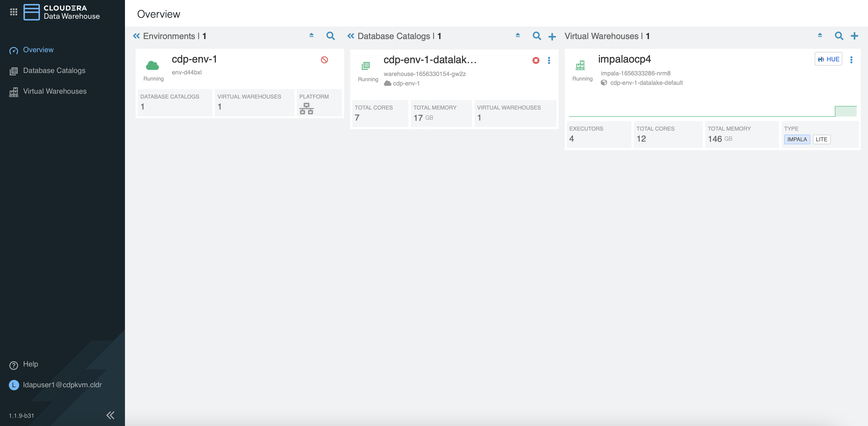868x426 pixels.
Task: Click the Virtual Warehouses search icon
Action: pos(839,36)
